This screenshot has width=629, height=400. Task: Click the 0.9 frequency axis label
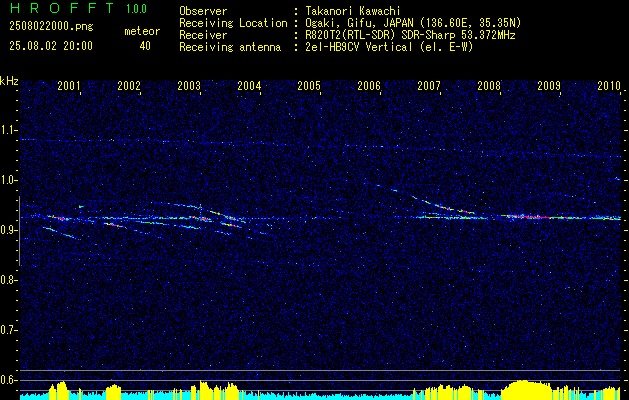tap(8, 230)
